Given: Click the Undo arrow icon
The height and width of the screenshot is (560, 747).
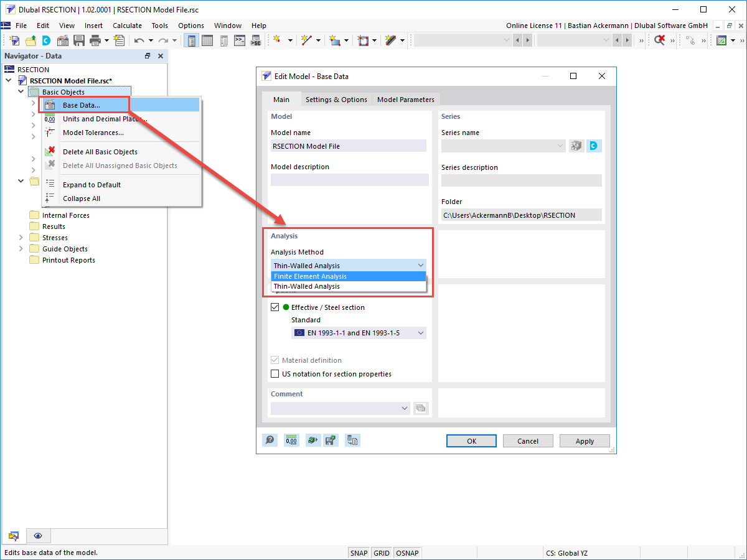Looking at the screenshot, I should pyautogui.click(x=139, y=40).
